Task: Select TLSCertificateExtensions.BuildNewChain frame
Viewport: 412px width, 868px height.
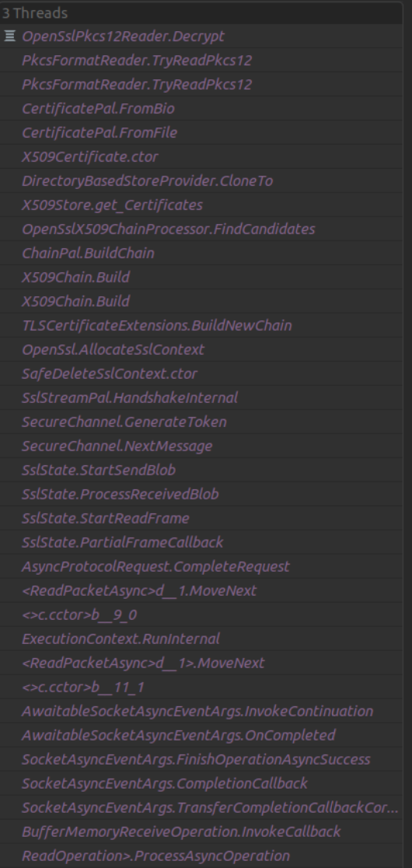Action: pyautogui.click(x=201, y=325)
